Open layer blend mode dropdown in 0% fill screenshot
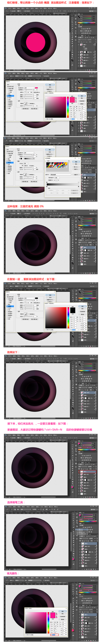The width and height of the screenshot is (101, 644). [83, 242]
